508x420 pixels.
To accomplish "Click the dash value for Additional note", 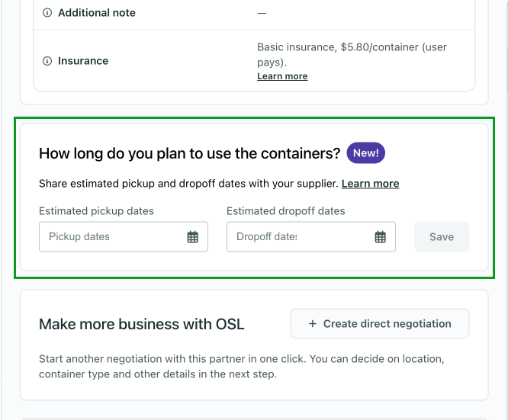I will coord(262,13).
